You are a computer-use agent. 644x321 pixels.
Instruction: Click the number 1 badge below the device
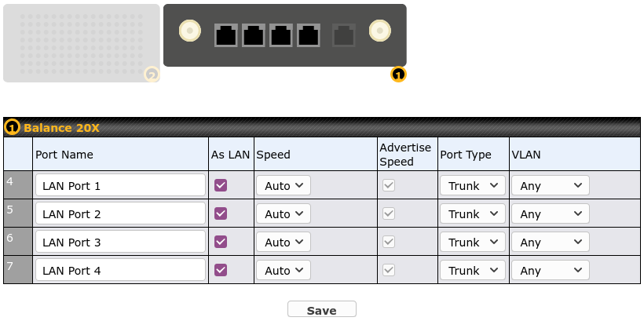pos(398,75)
